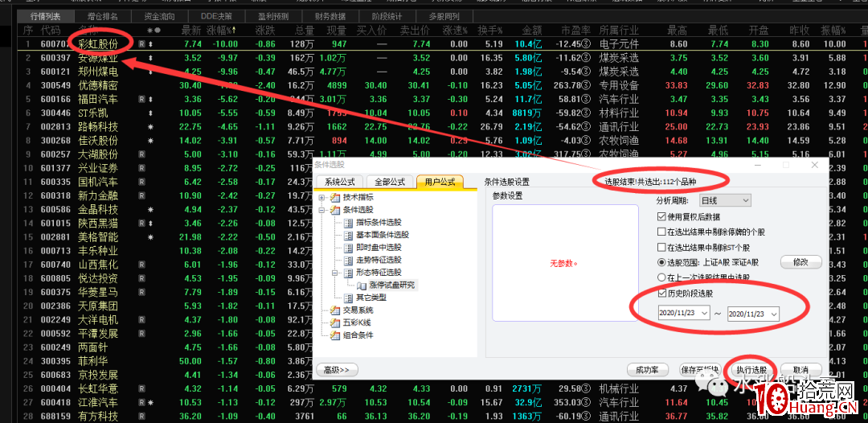Click the R badge on 长虹华意 row
This screenshot has height=423, width=868.
pos(141,389)
